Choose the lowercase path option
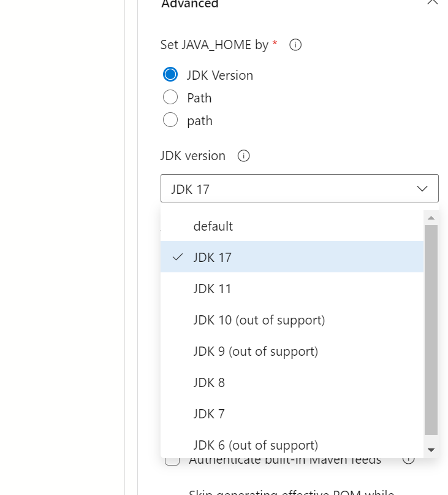The image size is (448, 495). pyautogui.click(x=170, y=120)
